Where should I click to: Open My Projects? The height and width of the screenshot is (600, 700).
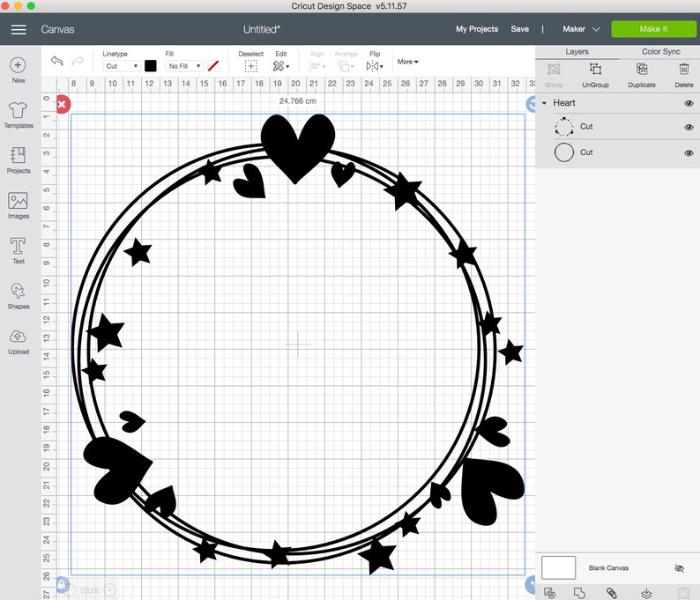coord(477,29)
